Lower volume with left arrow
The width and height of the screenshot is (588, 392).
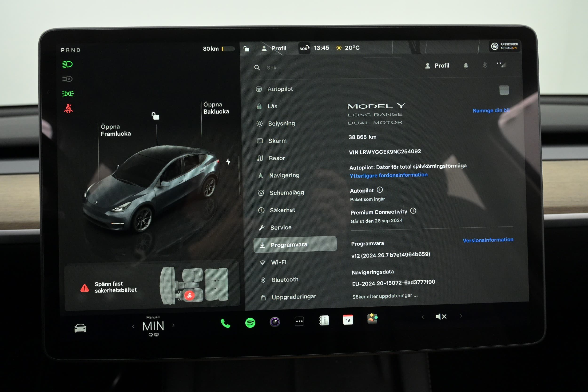pyautogui.click(x=422, y=317)
